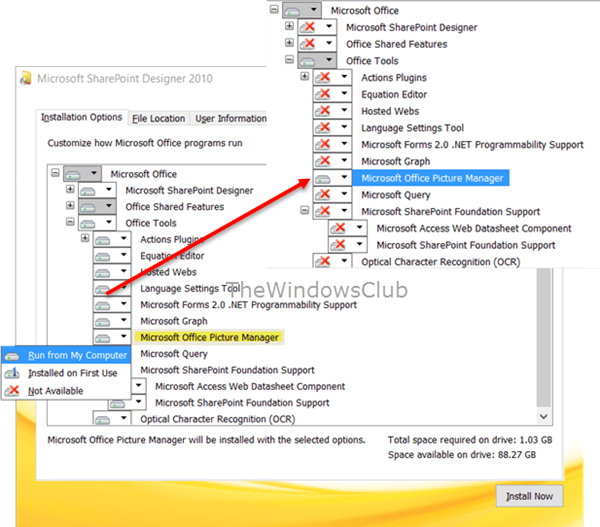Open install dropdown for Office Tools left tree
600x527 pixels.
tap(109, 222)
